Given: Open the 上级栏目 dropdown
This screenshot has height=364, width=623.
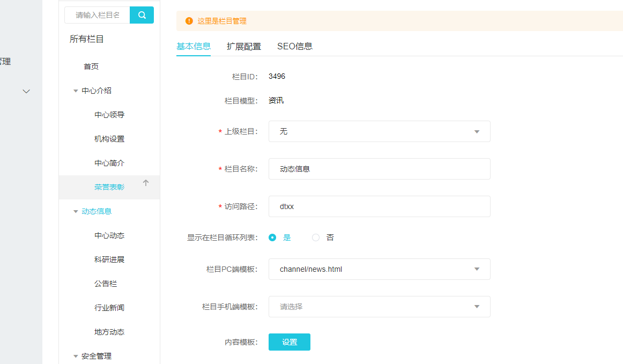Looking at the screenshot, I should (379, 131).
